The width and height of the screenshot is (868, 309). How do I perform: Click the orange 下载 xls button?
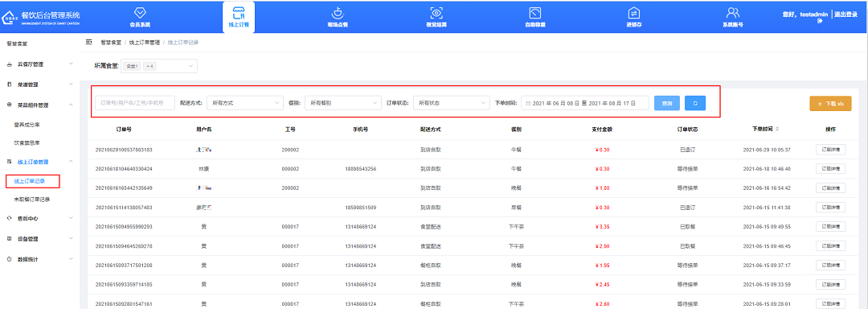coord(830,103)
